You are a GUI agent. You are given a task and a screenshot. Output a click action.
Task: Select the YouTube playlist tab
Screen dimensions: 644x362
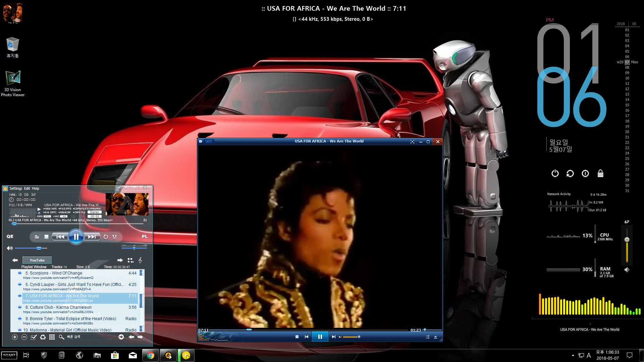37,260
